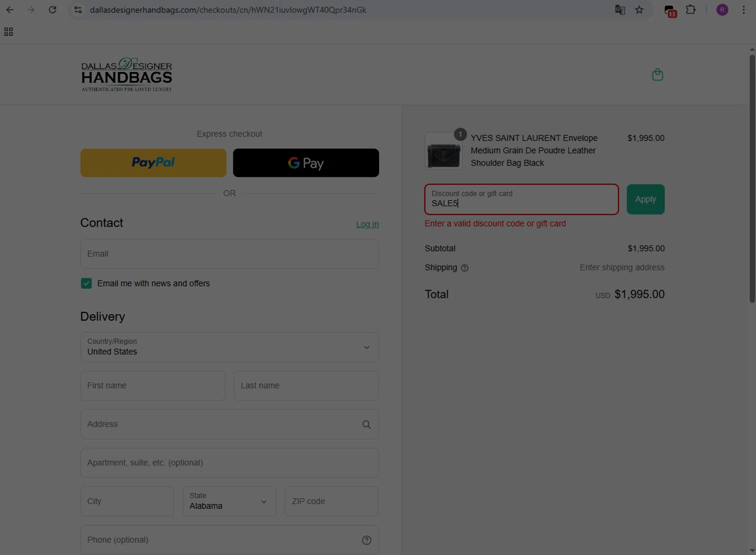Expand the Country/Region dropdown

click(229, 347)
